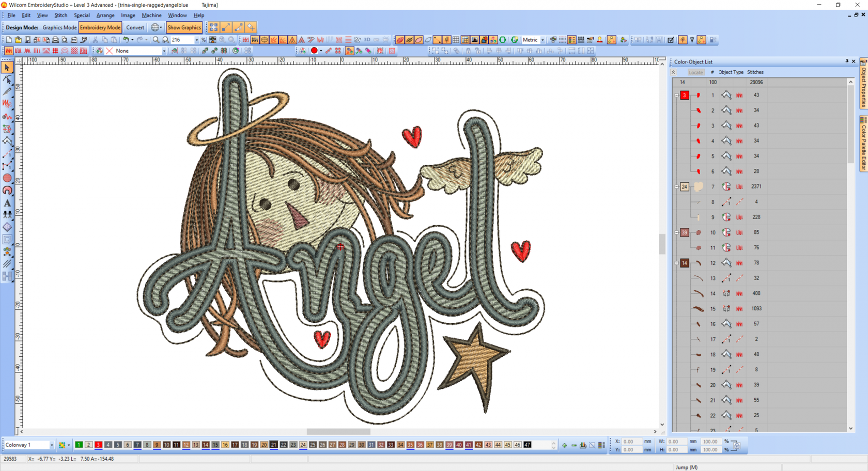
Task: Click the spiral Ring tool icon
Action: (7, 191)
